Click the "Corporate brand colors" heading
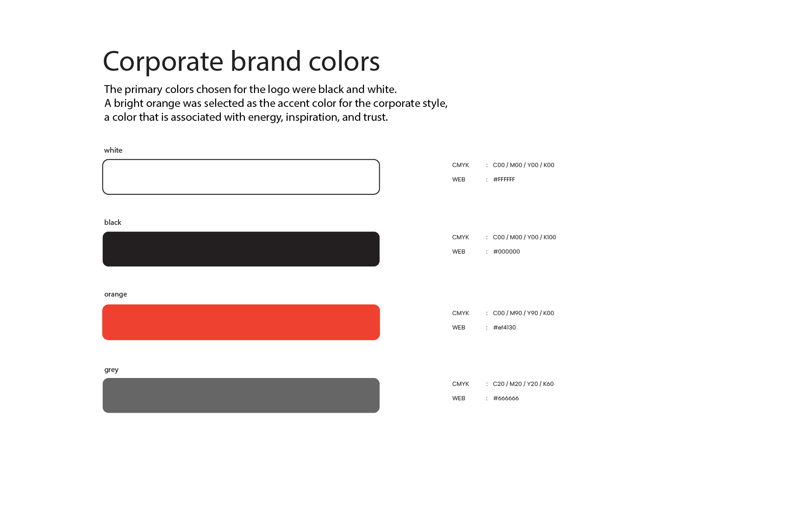This screenshot has height=514, width=812. coord(241,61)
